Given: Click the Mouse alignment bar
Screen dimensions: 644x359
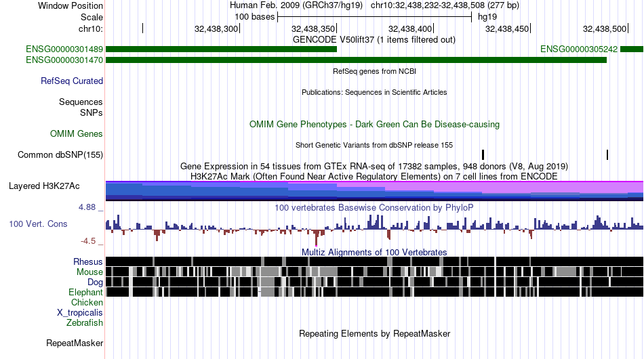Looking at the screenshot, I should (x=374, y=272).
